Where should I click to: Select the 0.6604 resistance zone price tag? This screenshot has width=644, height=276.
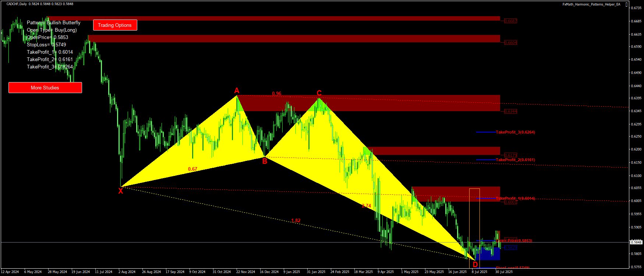510,43
